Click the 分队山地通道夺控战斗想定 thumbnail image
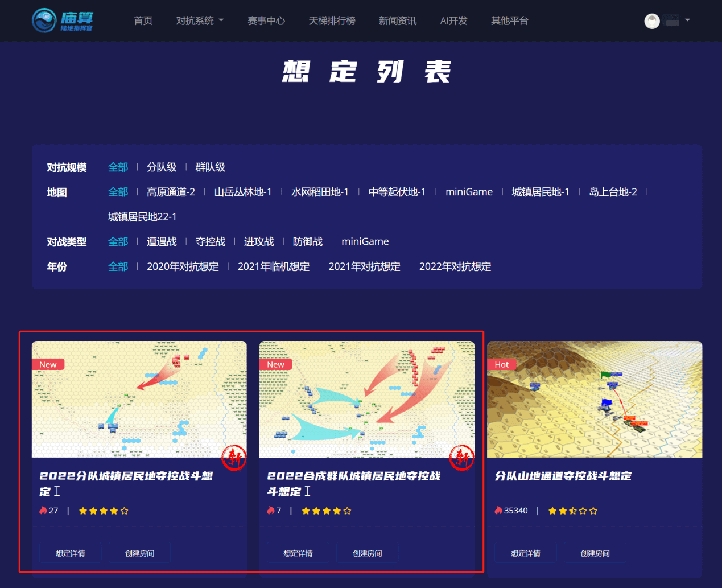 pyautogui.click(x=595, y=399)
